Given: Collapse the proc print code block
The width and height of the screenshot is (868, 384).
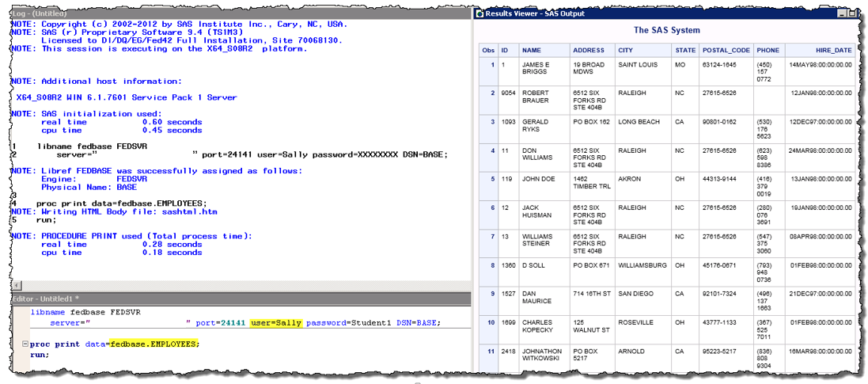Looking at the screenshot, I should coord(26,344).
